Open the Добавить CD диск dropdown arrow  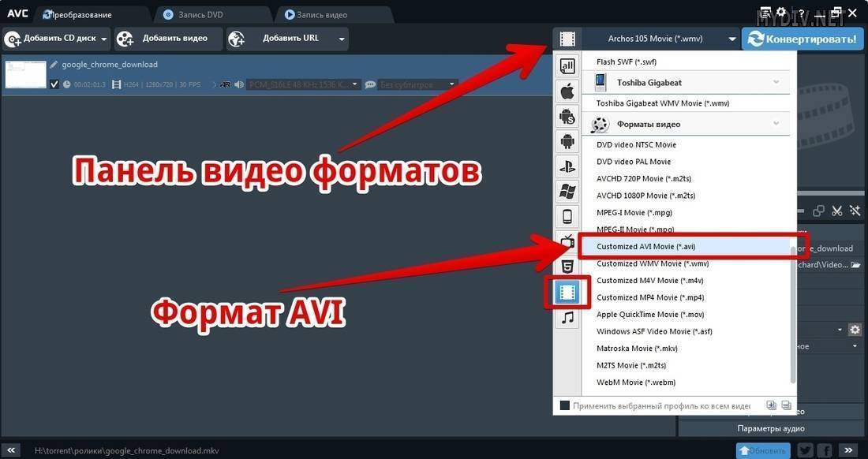pyautogui.click(x=103, y=39)
